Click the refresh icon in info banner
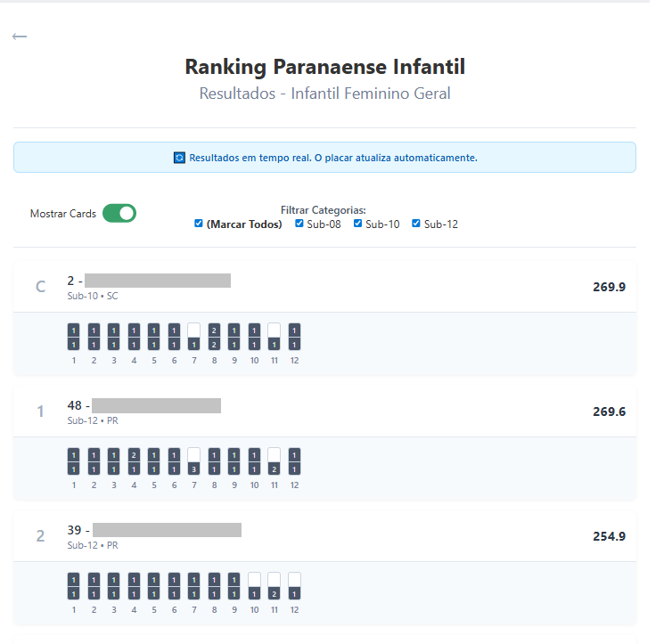 tap(179, 158)
